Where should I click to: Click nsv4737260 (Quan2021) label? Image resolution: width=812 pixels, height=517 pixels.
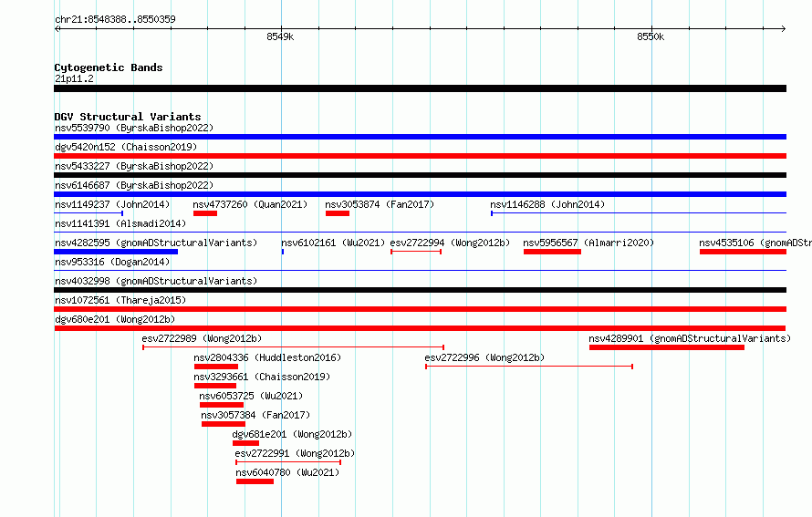250,204
